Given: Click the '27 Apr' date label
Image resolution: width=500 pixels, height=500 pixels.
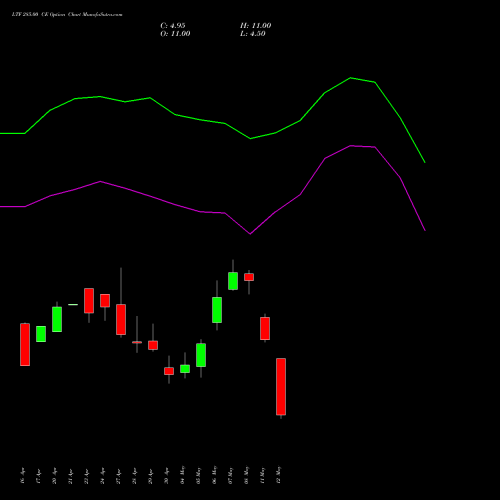Looking at the screenshot, I should (118, 476).
